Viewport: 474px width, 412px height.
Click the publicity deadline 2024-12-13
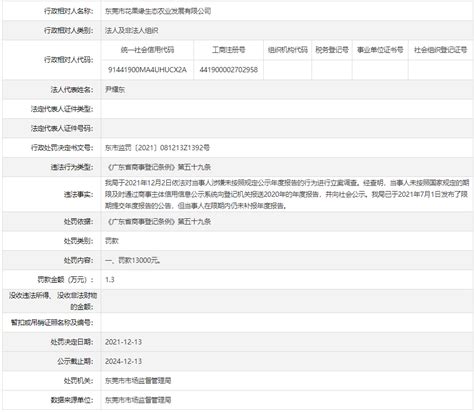click(123, 361)
